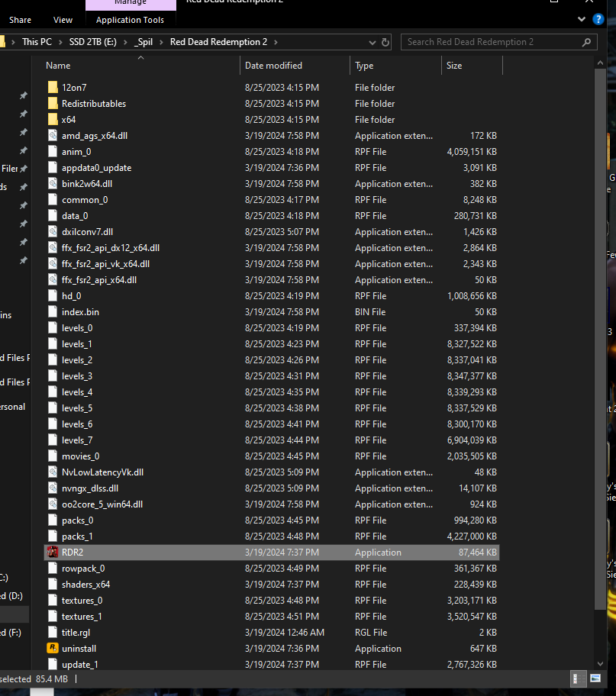Select the Redistributables folder icon
The width and height of the screenshot is (616, 696).
point(53,104)
